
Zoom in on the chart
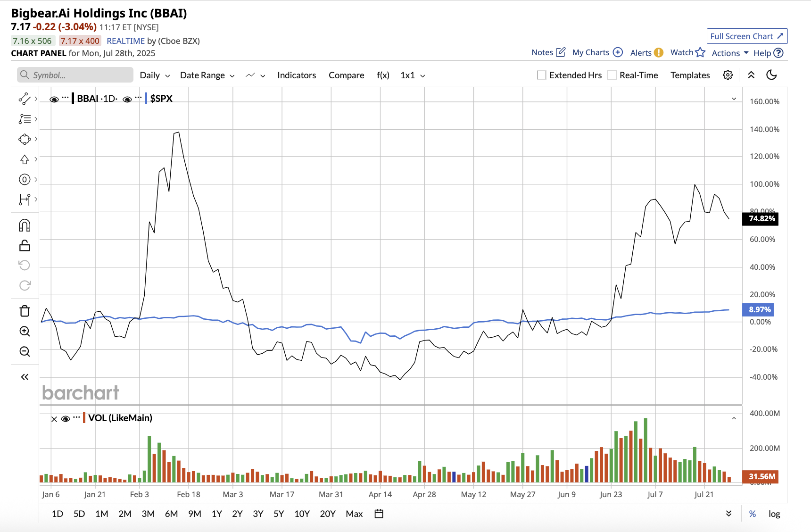click(25, 331)
